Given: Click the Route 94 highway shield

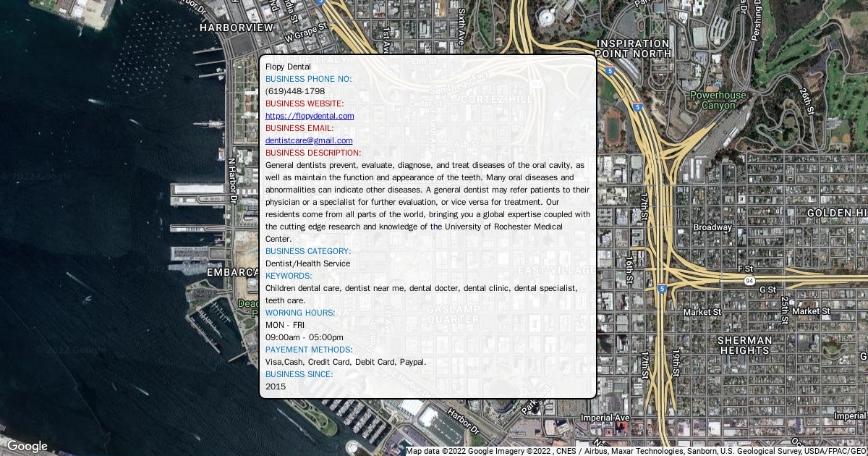Looking at the screenshot, I should click(749, 280).
